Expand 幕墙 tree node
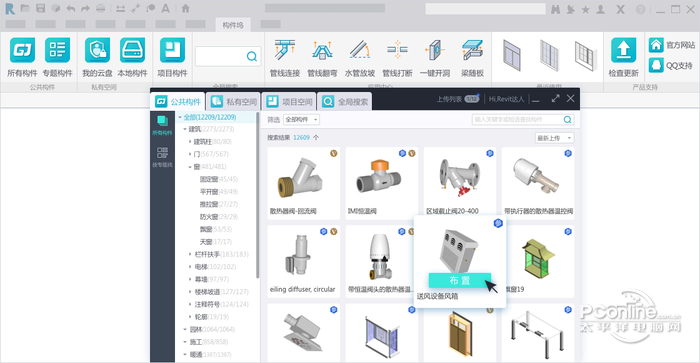Screen dimensions: 700x363 click(190, 279)
